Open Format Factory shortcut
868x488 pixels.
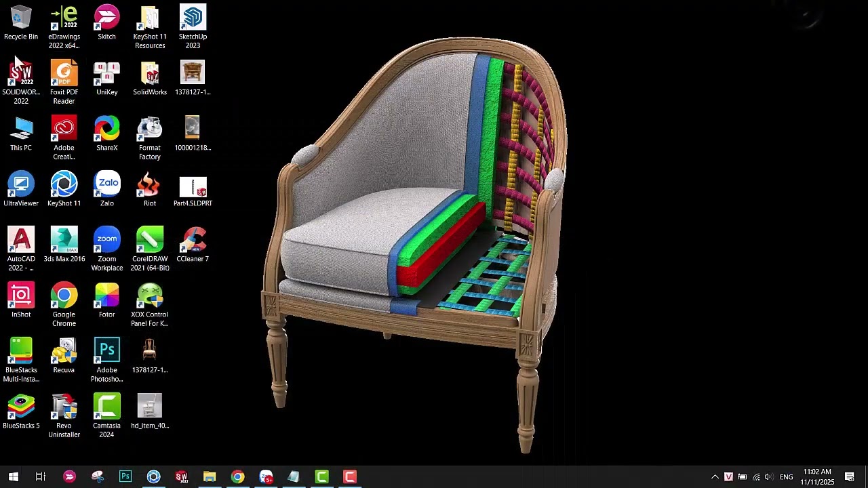click(150, 138)
